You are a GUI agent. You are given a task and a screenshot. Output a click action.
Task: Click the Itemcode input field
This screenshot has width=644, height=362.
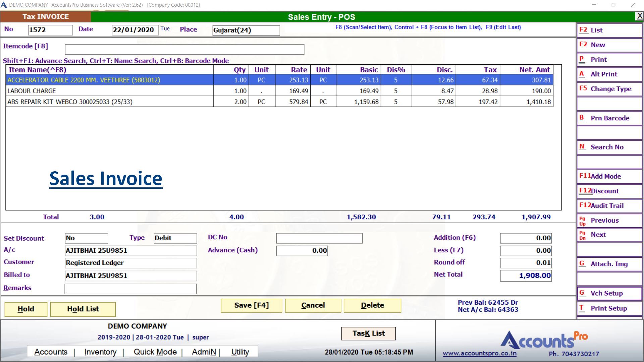pos(184,50)
